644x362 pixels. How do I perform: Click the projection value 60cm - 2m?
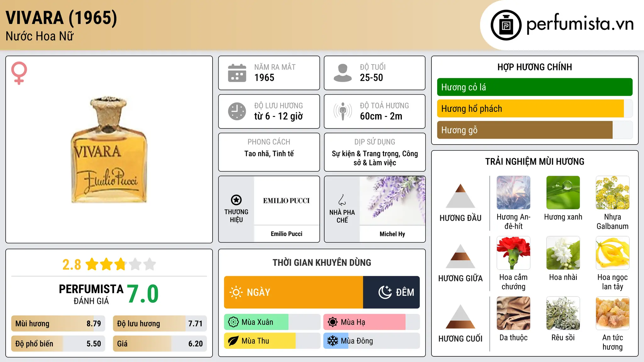tap(381, 116)
